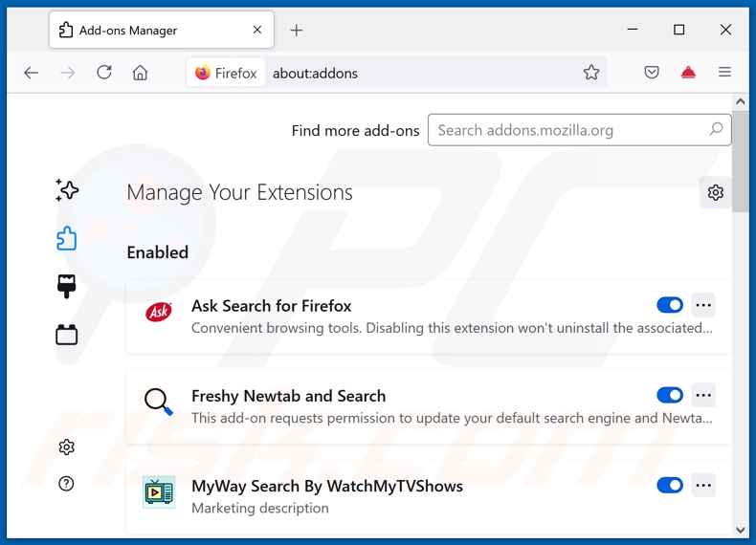Bookmark this page with the star
Screen dimensions: 756x545
(x=591, y=73)
